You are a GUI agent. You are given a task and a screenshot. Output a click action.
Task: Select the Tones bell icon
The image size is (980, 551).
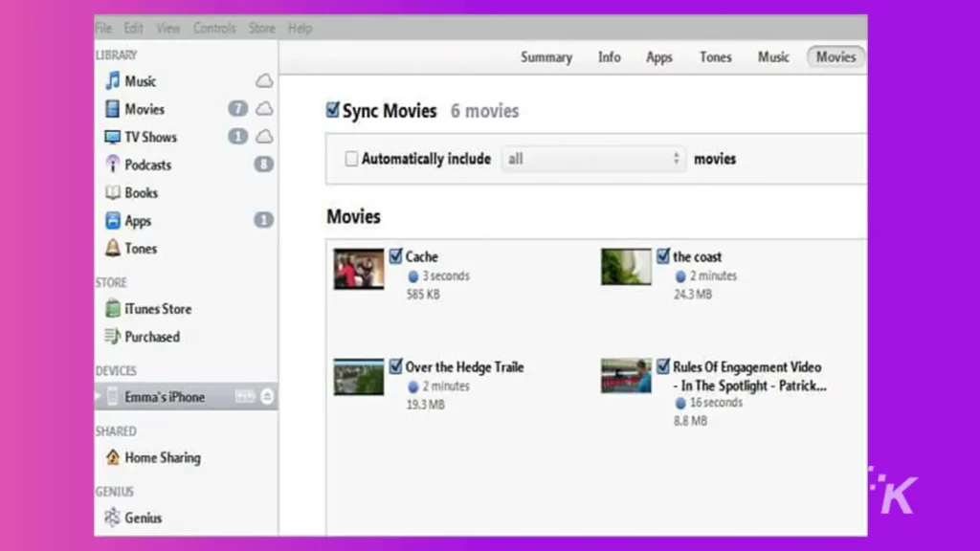coord(113,248)
